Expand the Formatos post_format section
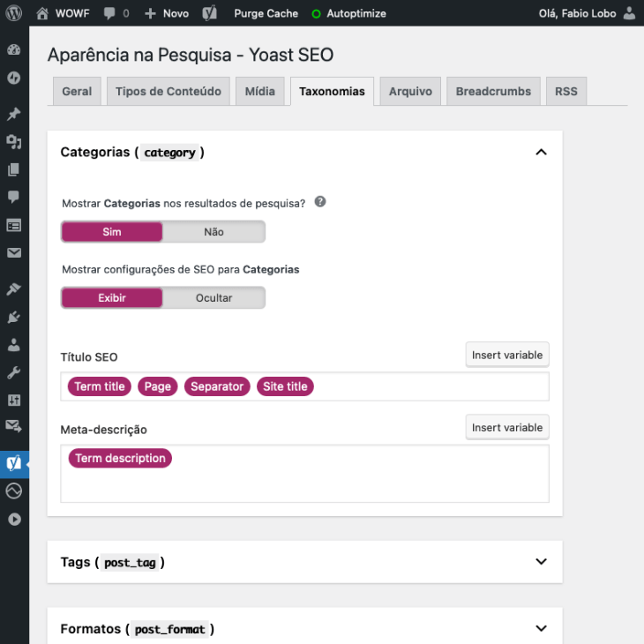Screen dimensions: 644x644 click(x=541, y=628)
